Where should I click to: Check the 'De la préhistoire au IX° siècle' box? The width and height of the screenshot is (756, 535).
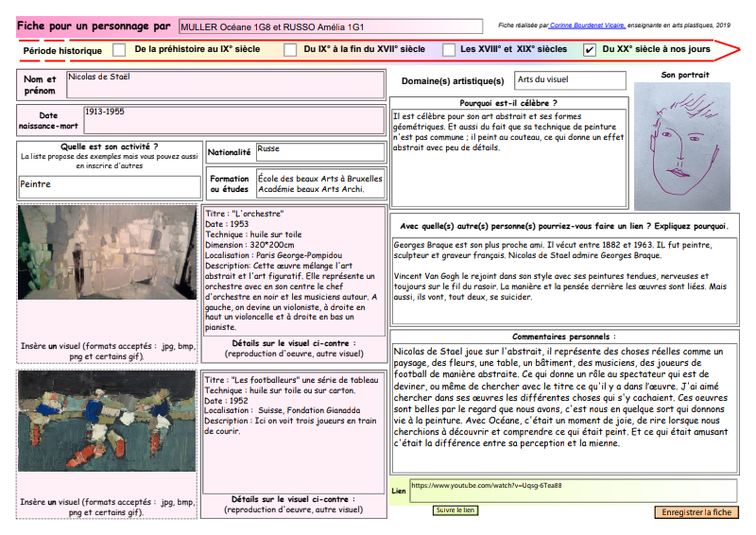pyautogui.click(x=120, y=49)
